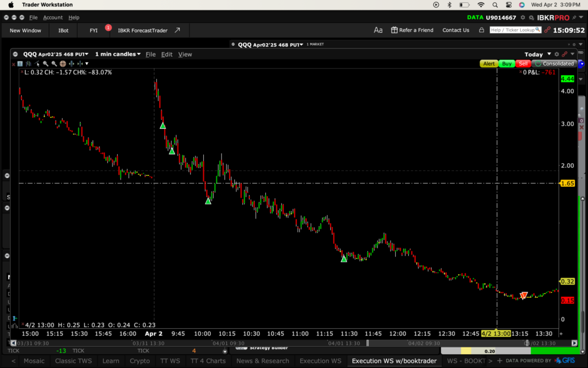588x368 pixels.
Task: Close the P&L label X
Action: tap(520, 72)
